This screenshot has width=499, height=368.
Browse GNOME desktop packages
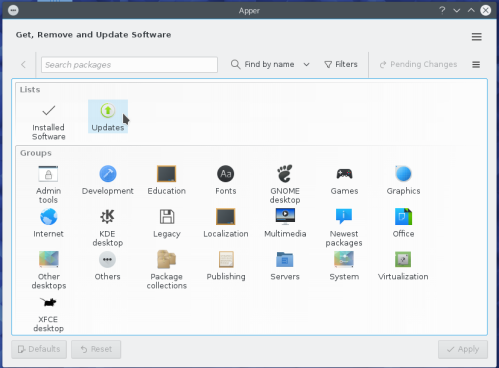(285, 184)
